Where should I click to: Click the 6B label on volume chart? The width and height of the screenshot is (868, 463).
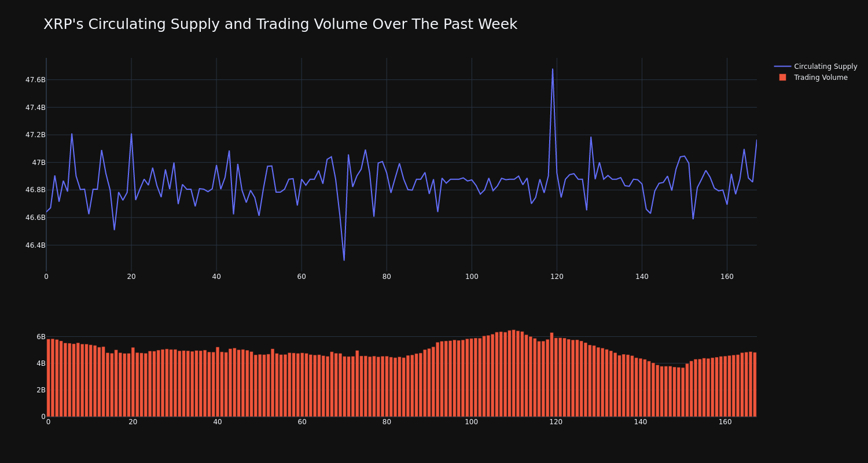(x=41, y=337)
